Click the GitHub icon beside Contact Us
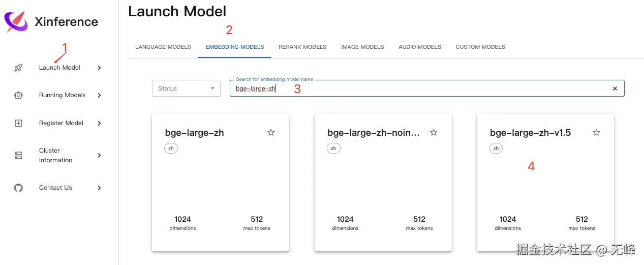The height and width of the screenshot is (265, 644). click(18, 188)
